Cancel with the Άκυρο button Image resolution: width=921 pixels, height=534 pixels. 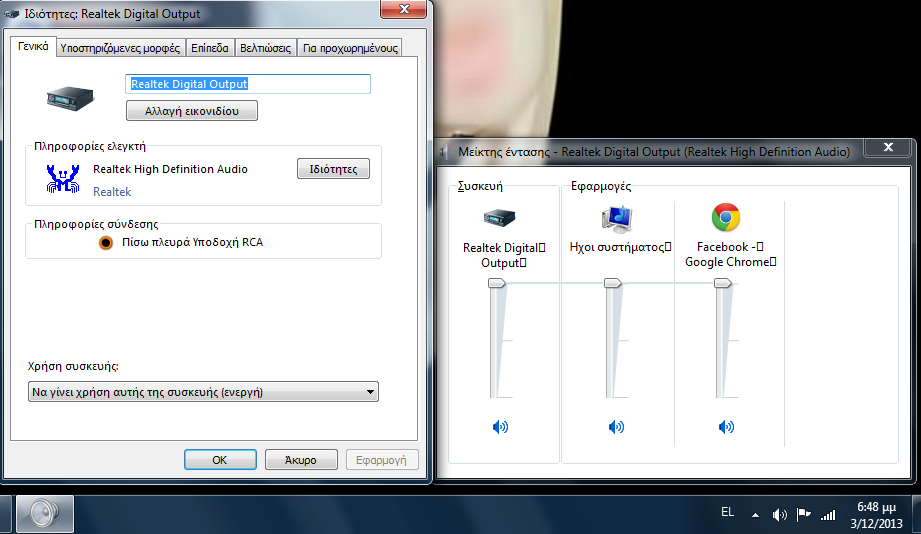[301, 459]
